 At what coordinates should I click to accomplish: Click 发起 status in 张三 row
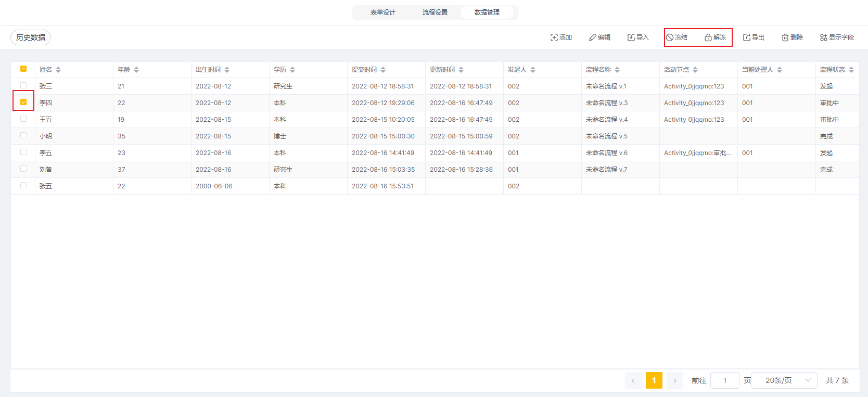point(826,86)
